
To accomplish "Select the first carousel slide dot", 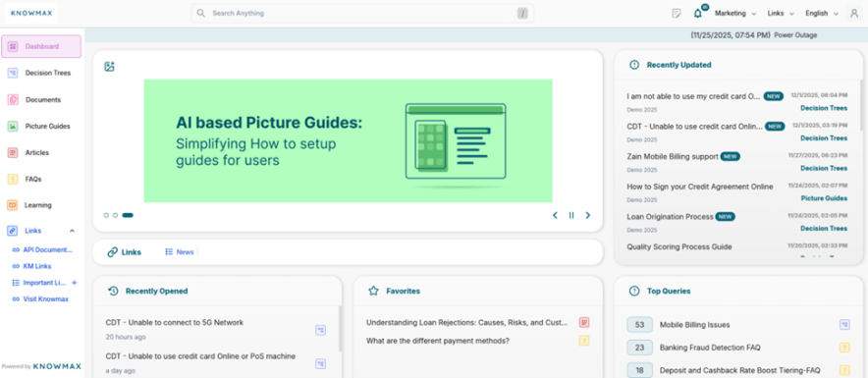I will (x=106, y=215).
